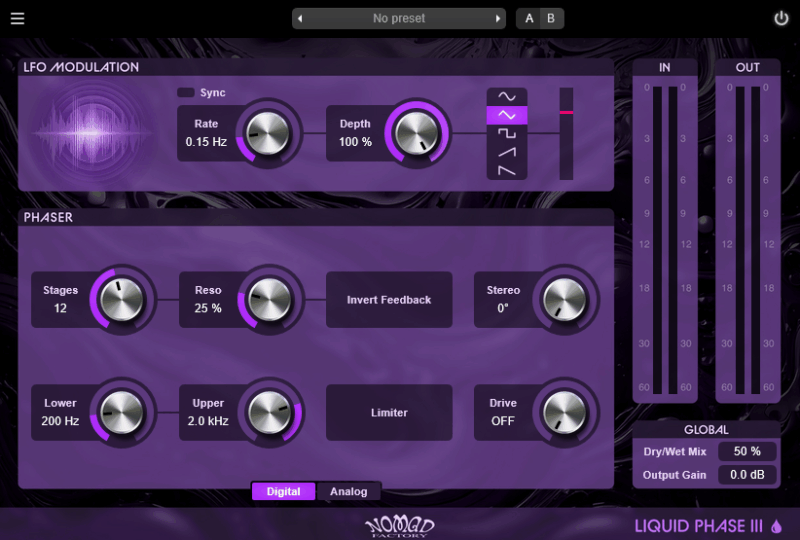800x540 pixels.
Task: Select the Digital mode tab
Action: (x=284, y=492)
